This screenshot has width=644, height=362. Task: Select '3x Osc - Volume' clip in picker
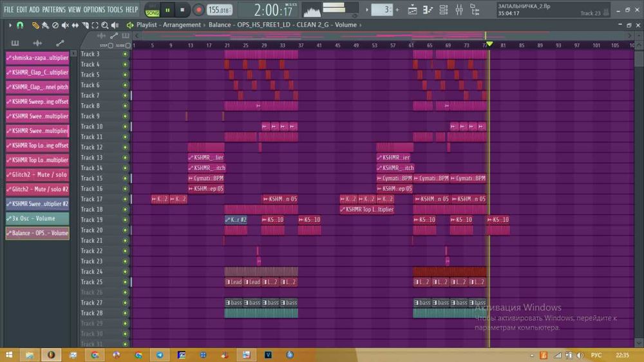37,218
